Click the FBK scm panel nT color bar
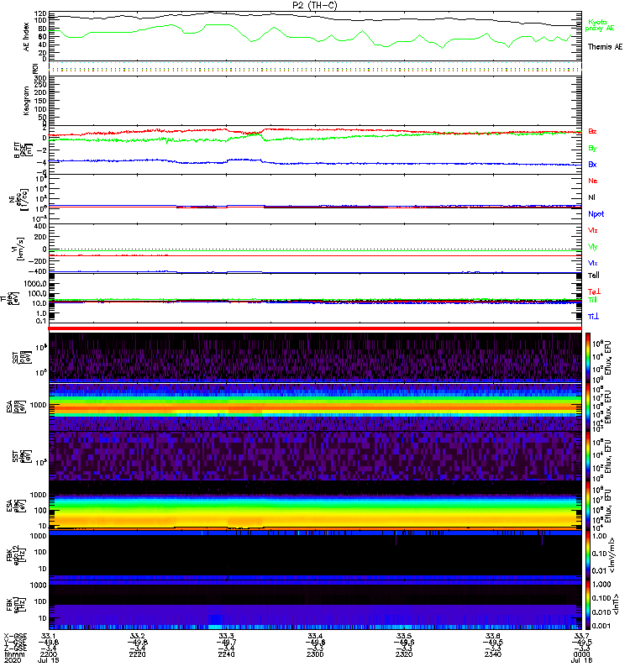The image size is (630, 672). [588, 605]
